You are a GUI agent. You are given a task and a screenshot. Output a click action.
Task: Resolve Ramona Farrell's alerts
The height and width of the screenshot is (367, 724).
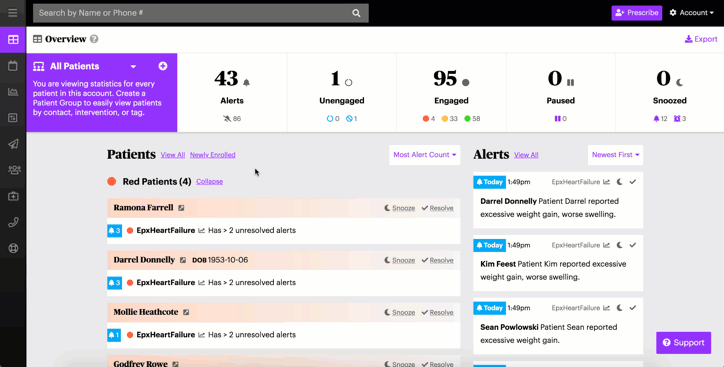[x=437, y=208]
